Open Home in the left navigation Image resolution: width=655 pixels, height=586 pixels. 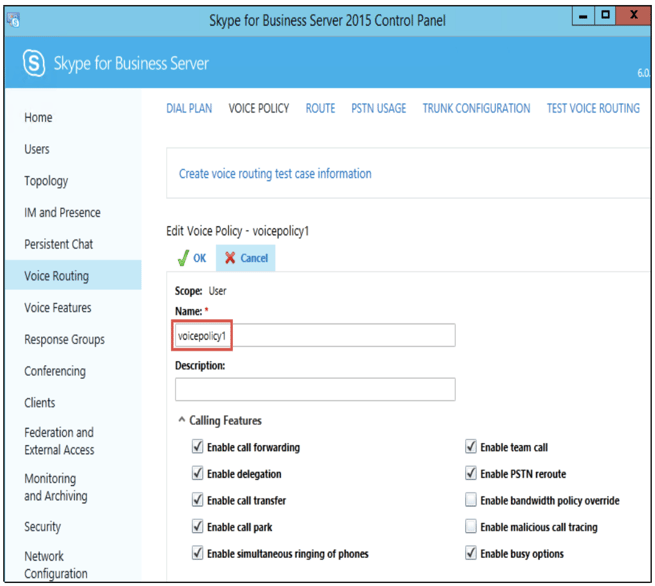[x=38, y=117]
